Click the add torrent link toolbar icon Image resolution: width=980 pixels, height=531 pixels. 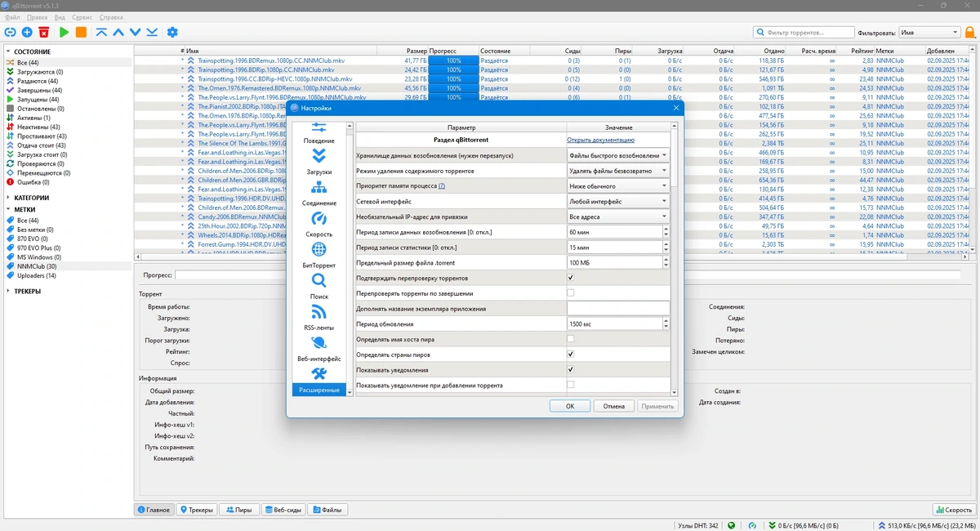[10, 32]
